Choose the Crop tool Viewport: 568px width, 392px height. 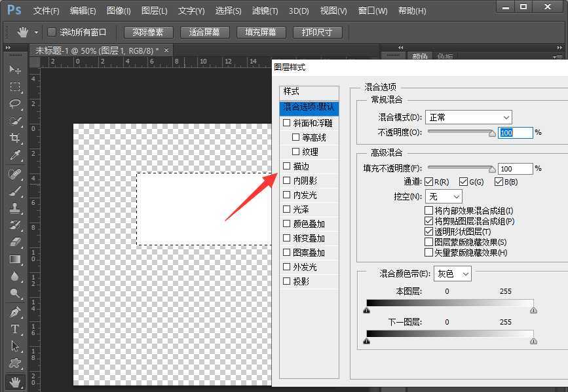14,138
